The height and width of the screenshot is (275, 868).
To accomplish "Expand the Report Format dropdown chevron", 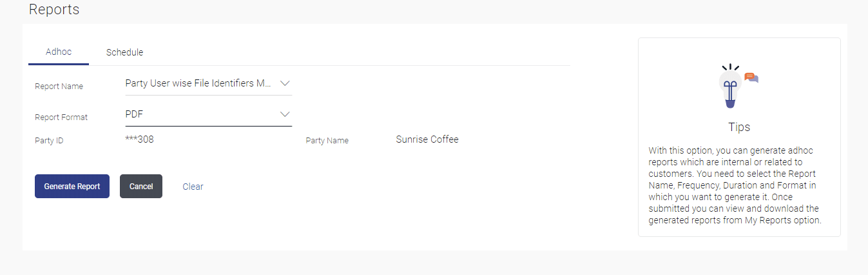I will coord(285,114).
